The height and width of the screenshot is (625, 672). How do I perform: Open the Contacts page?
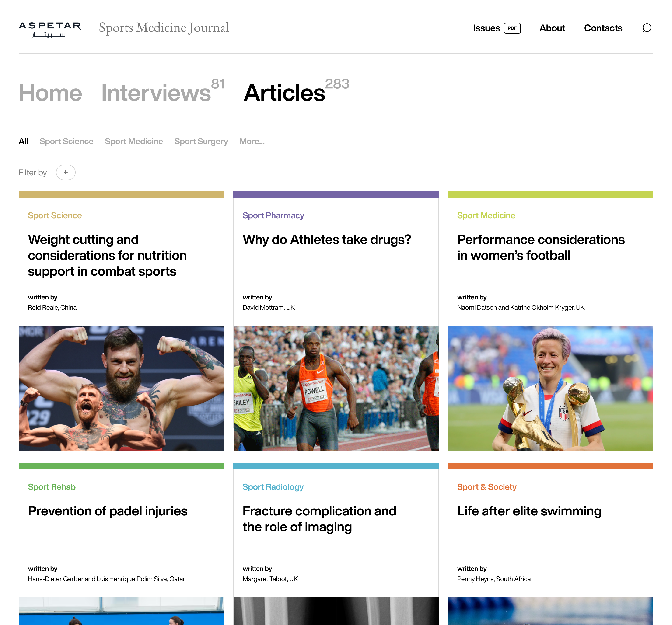(x=603, y=28)
